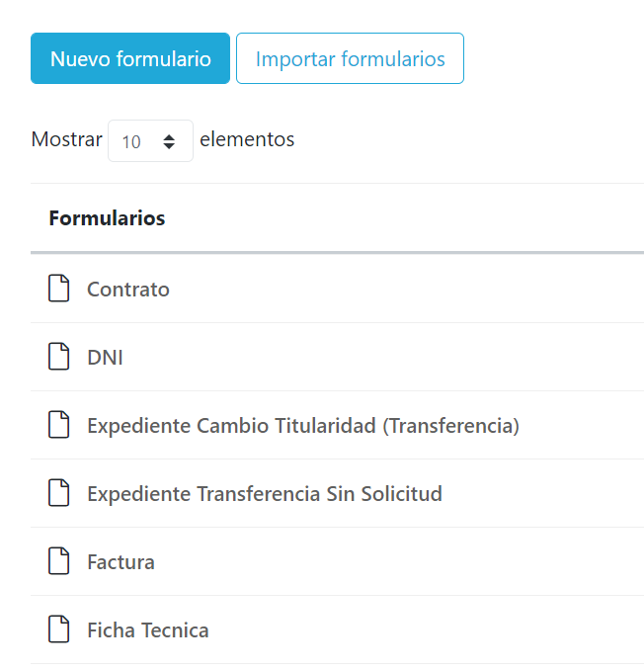Open the Factura form
The width and height of the screenshot is (644, 669).
(x=121, y=562)
